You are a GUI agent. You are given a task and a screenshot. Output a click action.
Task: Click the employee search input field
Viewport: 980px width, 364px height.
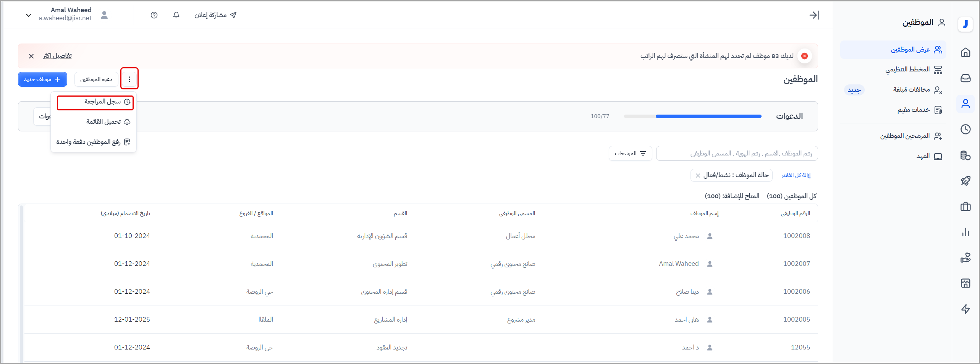pos(736,154)
